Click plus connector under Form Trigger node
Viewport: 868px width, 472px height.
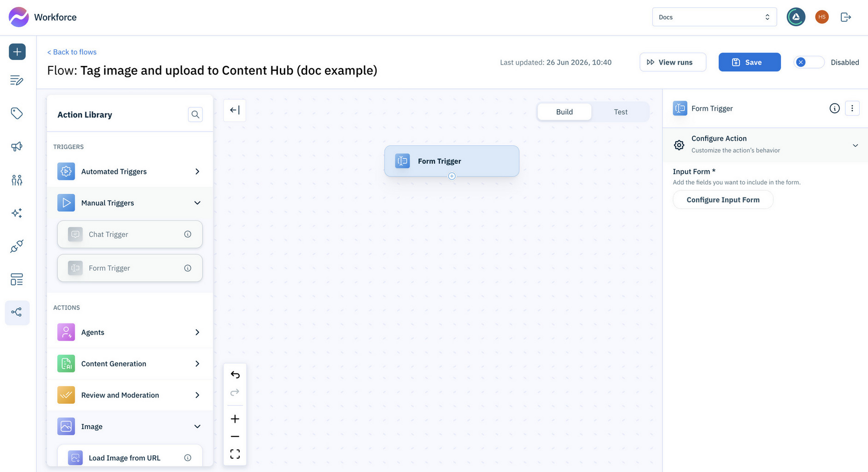(452, 176)
